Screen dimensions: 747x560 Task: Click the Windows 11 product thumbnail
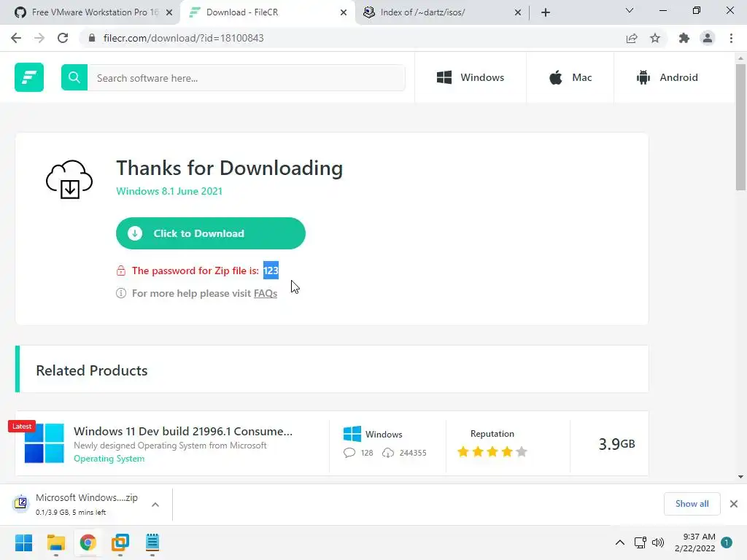44,443
